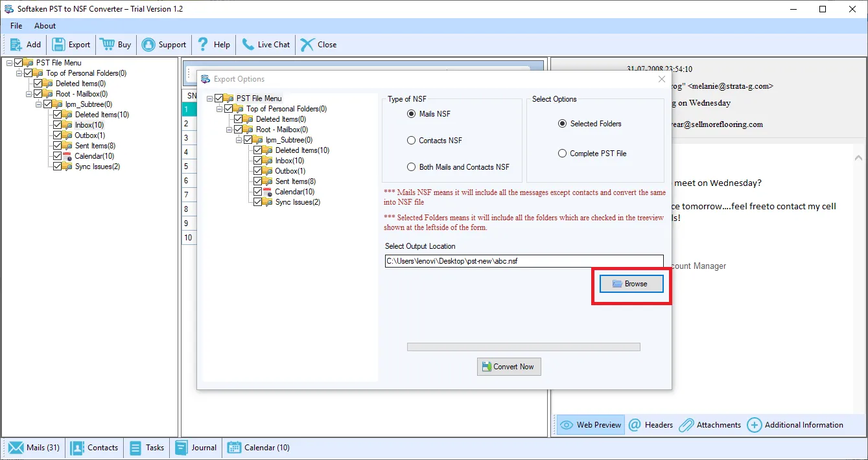Select row 5 in the SN column
The image size is (868, 460).
point(189,167)
